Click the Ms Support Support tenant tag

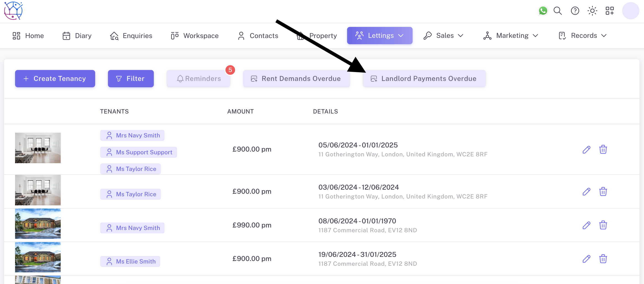click(x=139, y=152)
